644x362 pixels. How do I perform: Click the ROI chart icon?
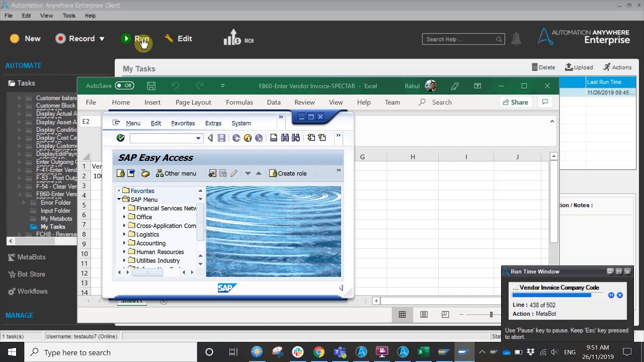(232, 38)
